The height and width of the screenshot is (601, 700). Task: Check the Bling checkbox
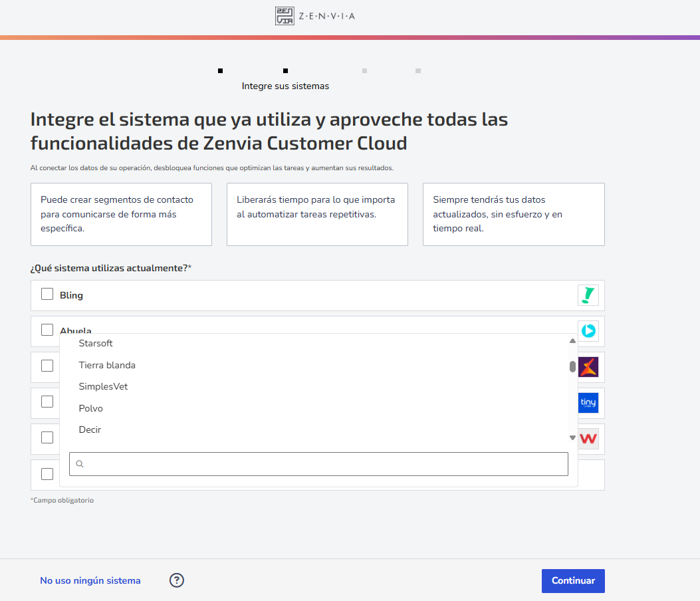[x=47, y=294]
